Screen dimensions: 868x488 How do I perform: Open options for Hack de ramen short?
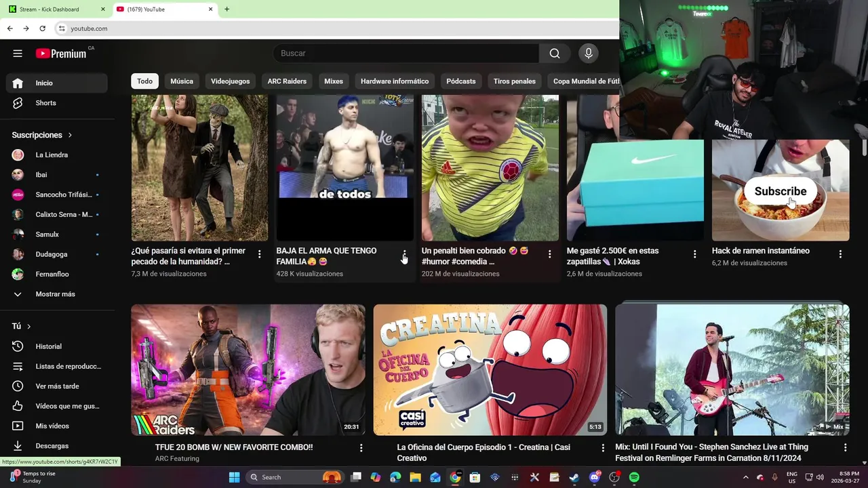840,254
